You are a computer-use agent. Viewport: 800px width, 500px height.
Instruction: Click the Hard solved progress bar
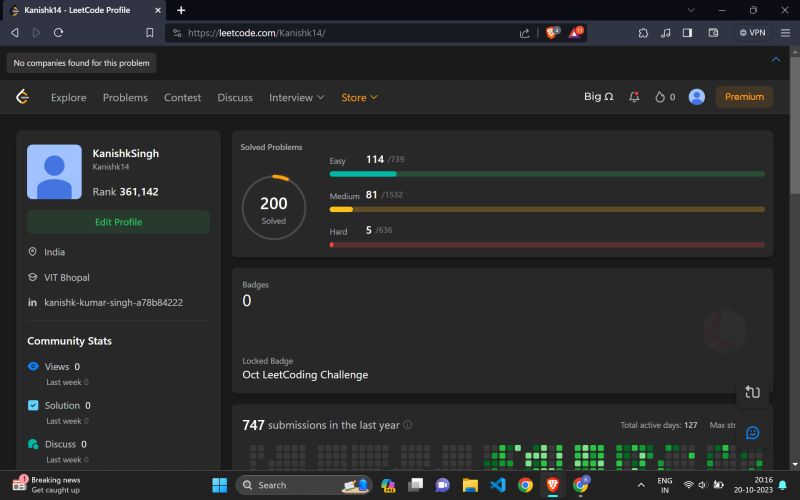[547, 245]
